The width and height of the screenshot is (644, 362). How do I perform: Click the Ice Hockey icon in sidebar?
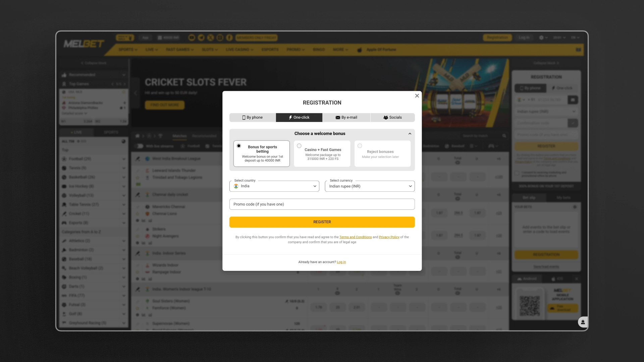[x=64, y=186]
